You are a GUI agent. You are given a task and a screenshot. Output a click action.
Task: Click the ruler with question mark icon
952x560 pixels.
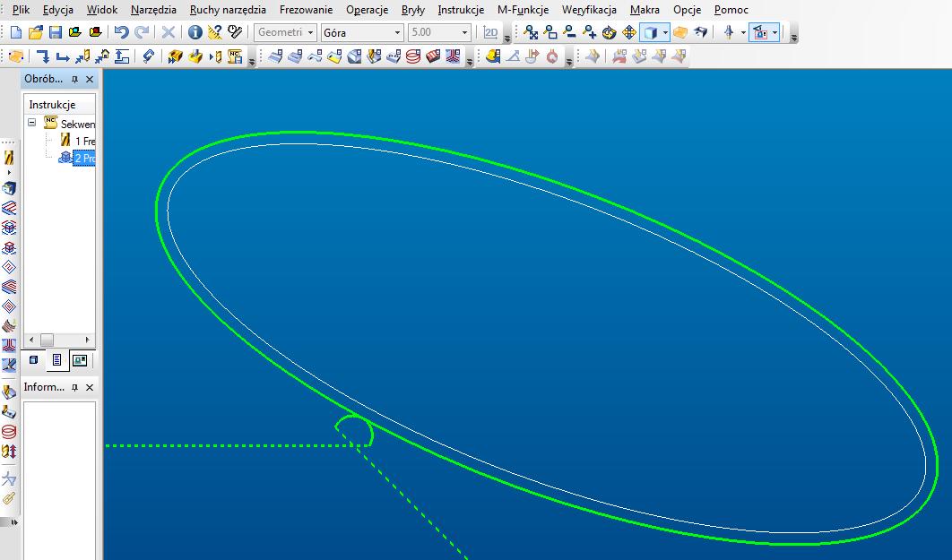[x=214, y=33]
